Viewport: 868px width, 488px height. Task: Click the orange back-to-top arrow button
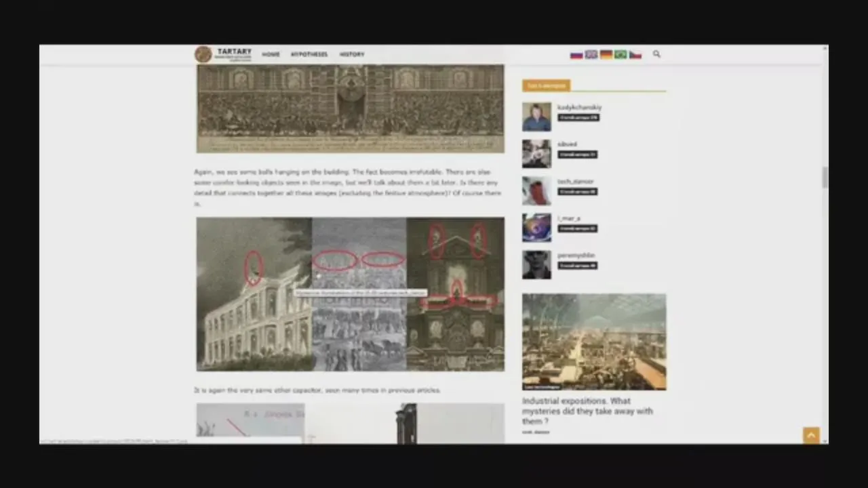(x=811, y=435)
